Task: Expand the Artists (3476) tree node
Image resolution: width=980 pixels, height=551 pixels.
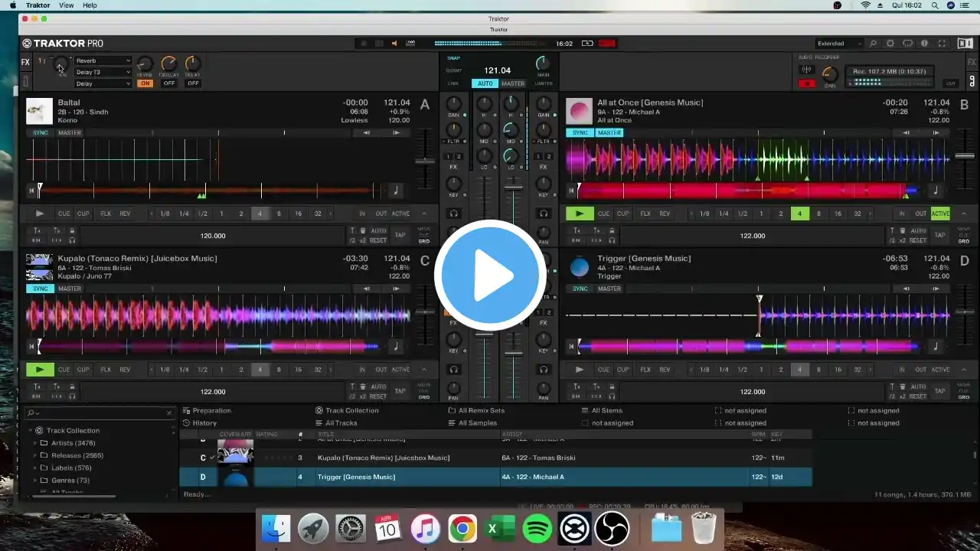Action: (34, 443)
